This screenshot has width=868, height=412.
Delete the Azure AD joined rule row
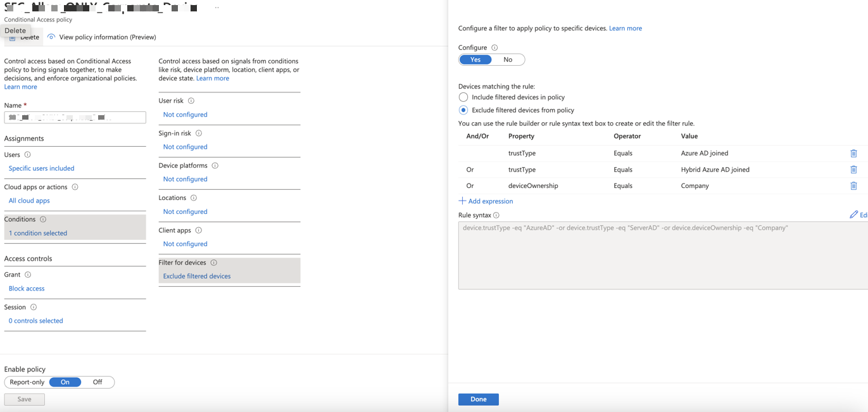pyautogui.click(x=853, y=153)
